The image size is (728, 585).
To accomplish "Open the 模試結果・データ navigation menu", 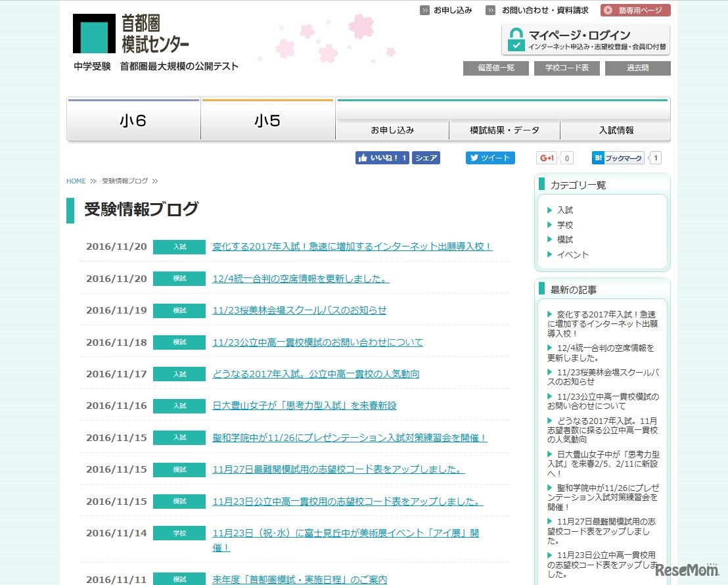I will [x=505, y=130].
